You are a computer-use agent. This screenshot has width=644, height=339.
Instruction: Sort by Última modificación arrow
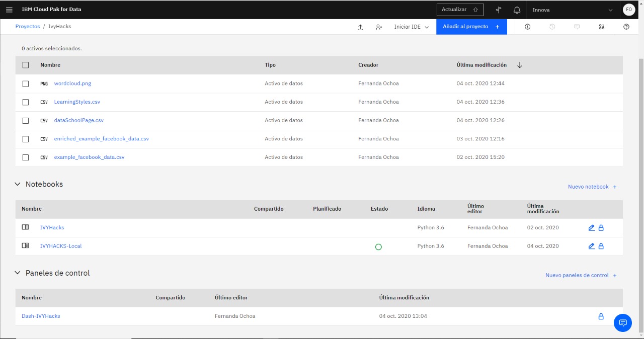(x=520, y=65)
